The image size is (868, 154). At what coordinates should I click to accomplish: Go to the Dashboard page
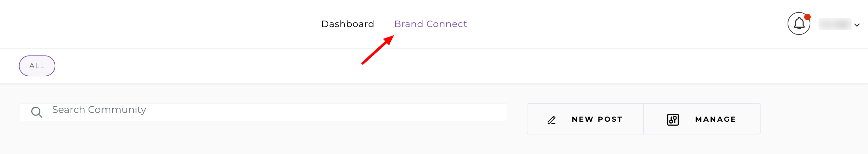point(347,24)
